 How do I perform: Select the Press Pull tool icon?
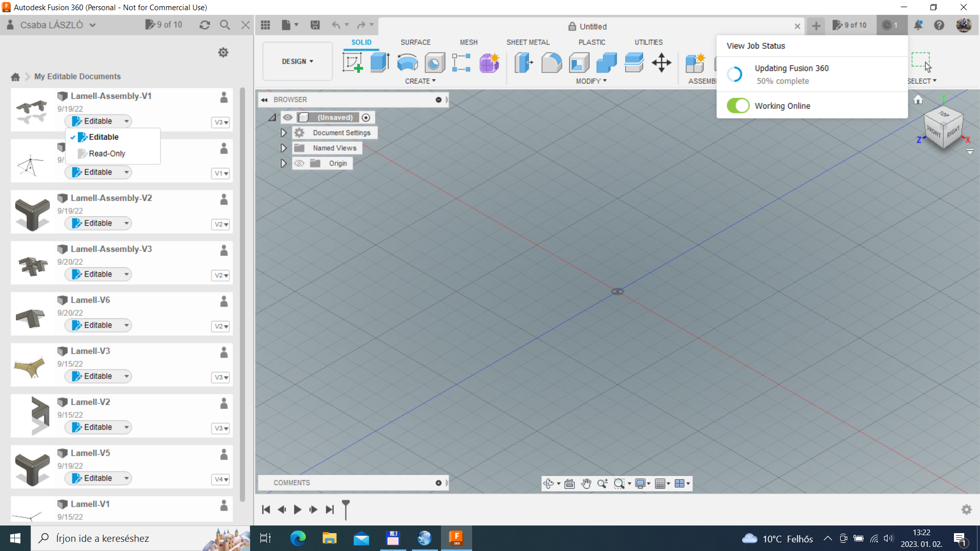(524, 63)
